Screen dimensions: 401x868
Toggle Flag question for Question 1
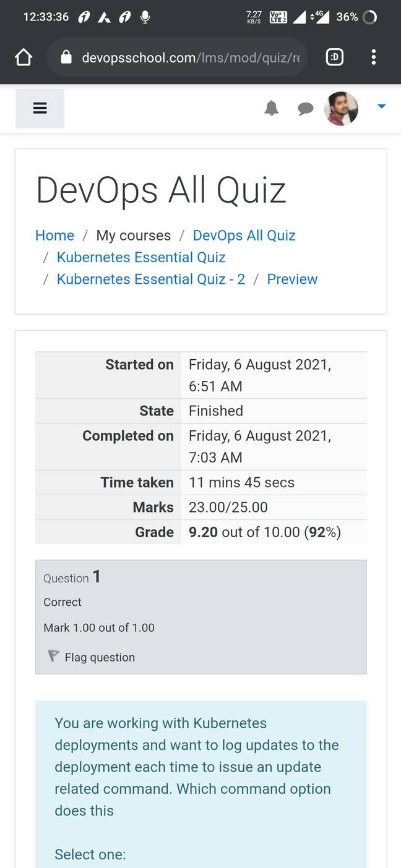click(x=99, y=657)
